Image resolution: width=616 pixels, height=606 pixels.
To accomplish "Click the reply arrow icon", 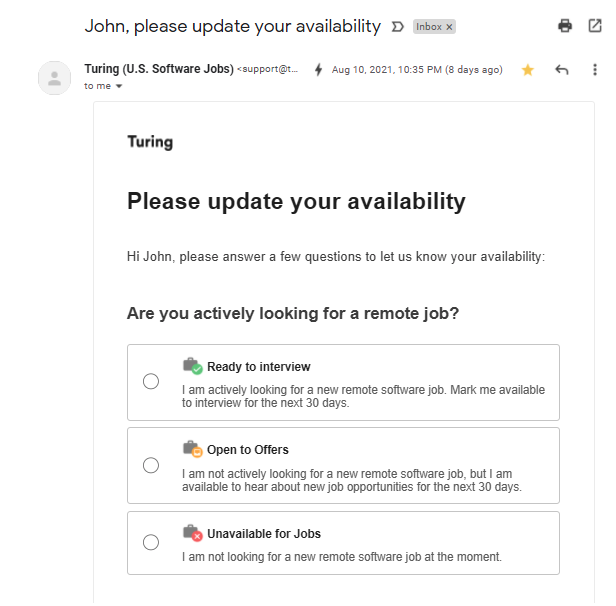I will tap(561, 70).
